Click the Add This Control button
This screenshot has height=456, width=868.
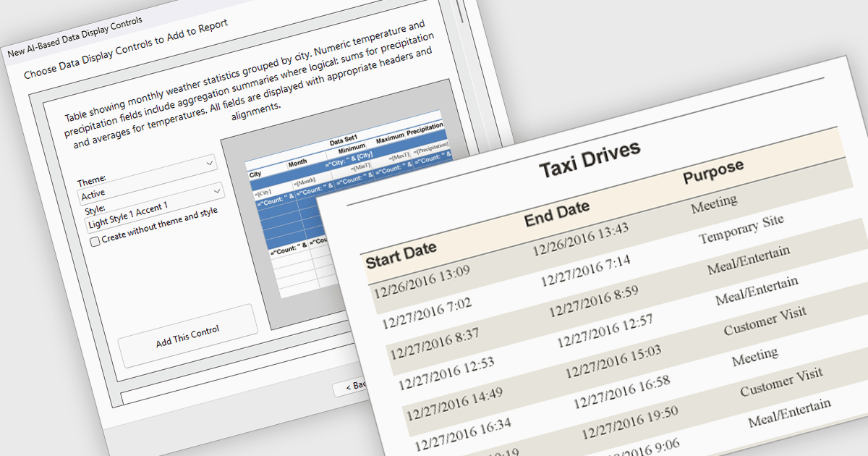(188, 336)
